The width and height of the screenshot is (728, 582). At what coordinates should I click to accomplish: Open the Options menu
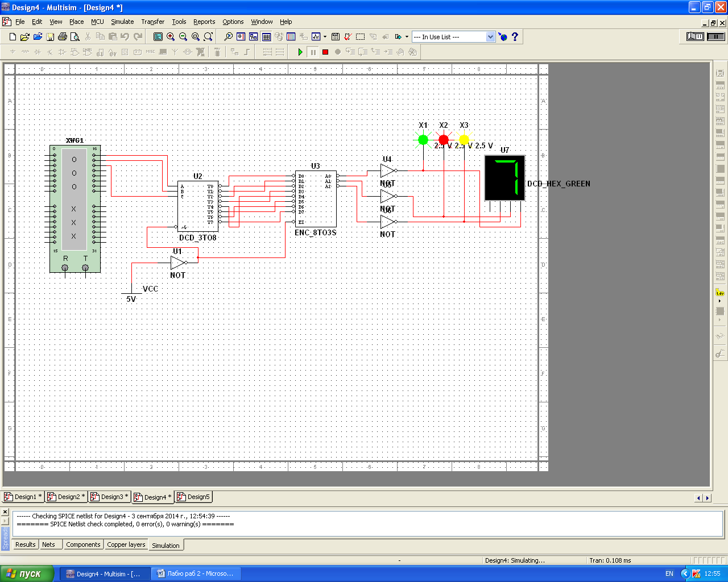coord(233,22)
